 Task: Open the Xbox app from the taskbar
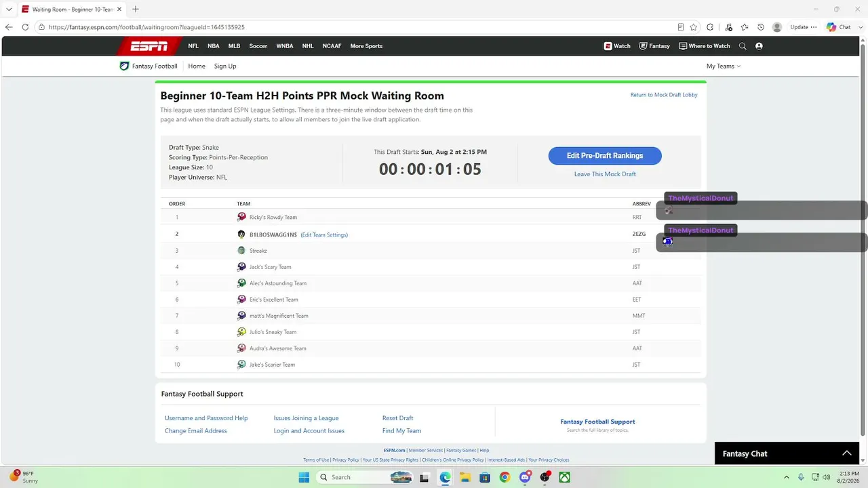(564, 477)
